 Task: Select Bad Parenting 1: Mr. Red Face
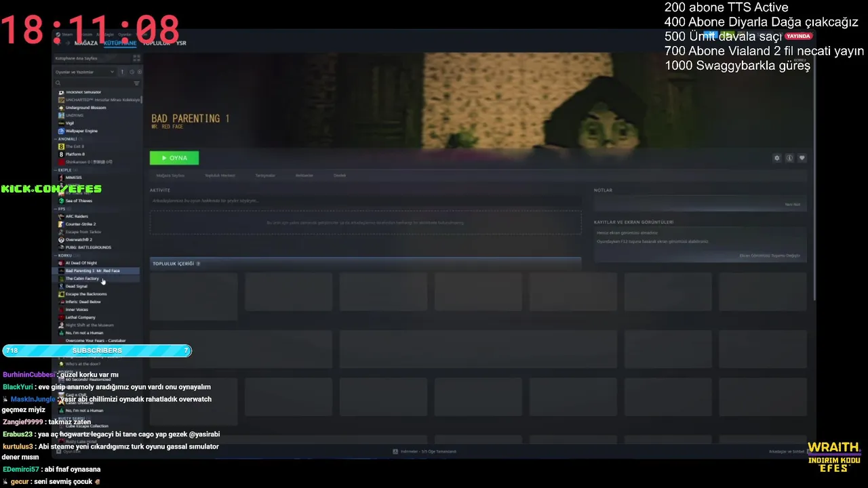pos(92,270)
